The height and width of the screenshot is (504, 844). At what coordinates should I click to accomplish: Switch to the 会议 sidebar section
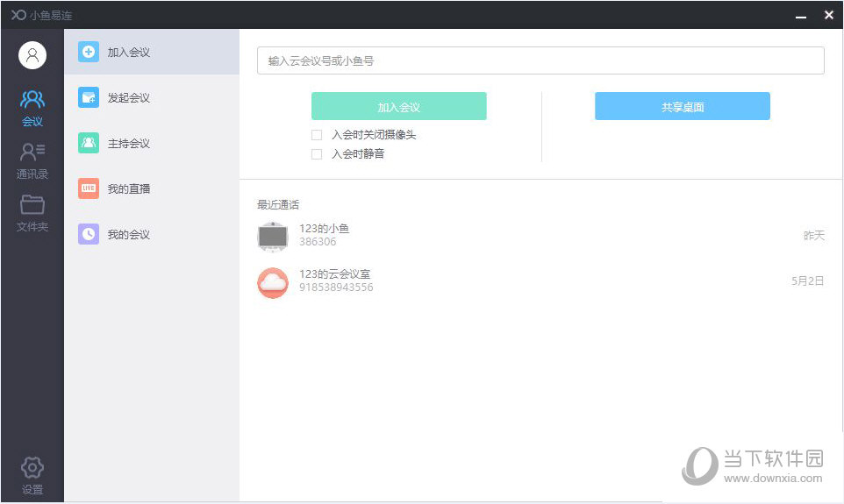click(x=32, y=109)
